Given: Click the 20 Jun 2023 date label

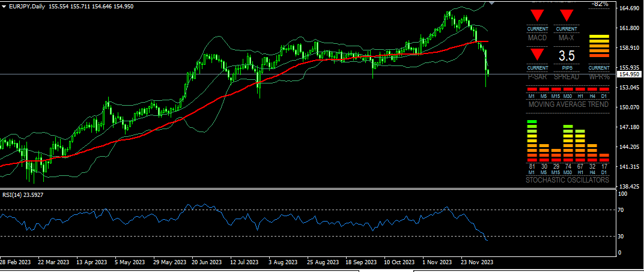Looking at the screenshot, I should point(207,262).
